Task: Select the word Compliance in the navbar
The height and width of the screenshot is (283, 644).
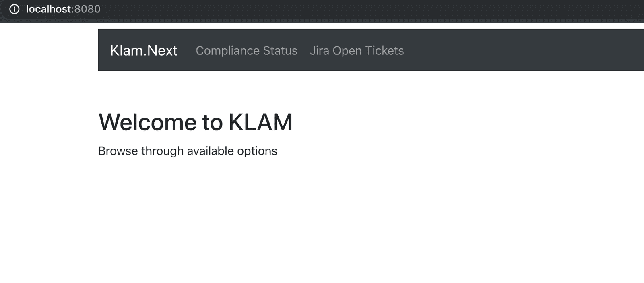Action: tap(227, 50)
